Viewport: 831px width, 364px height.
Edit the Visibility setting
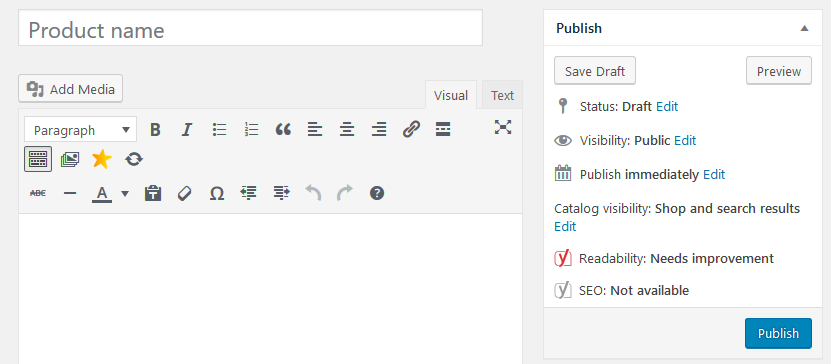tap(685, 140)
